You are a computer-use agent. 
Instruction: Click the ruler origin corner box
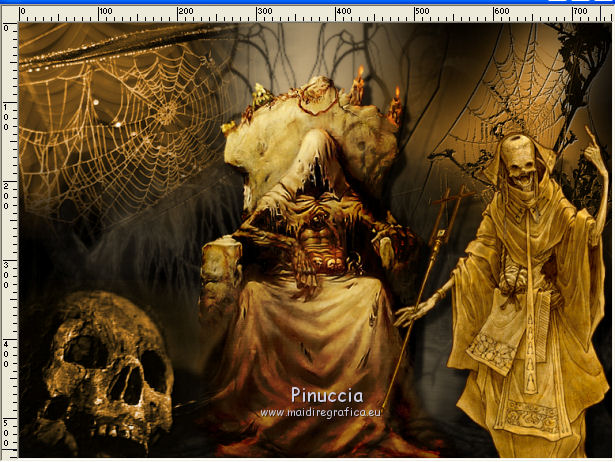[10, 14]
